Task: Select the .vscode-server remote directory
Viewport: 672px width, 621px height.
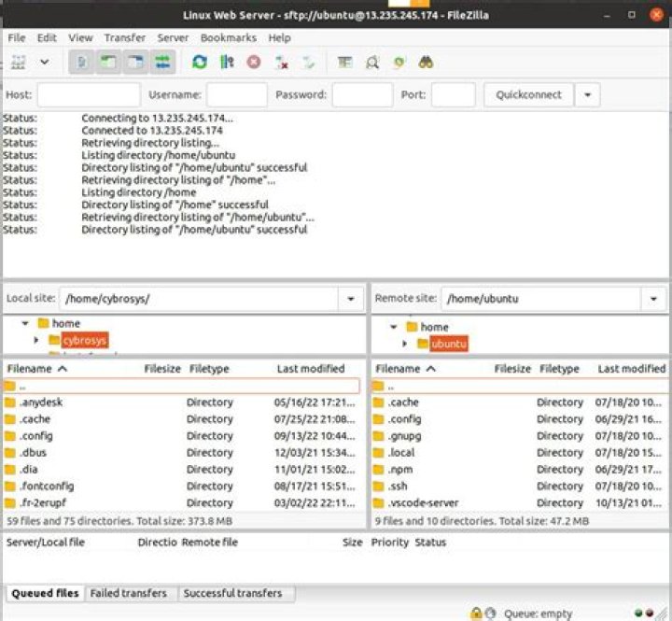Action: click(x=422, y=502)
